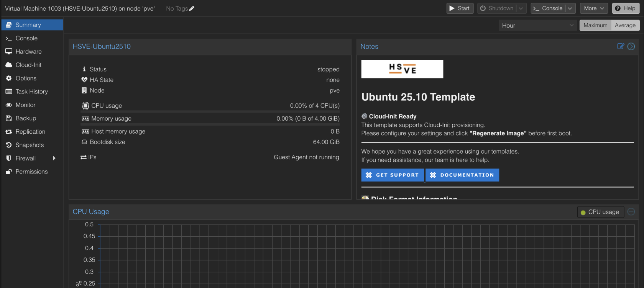Click the CPU Usage chart title
Viewport: 644px width, 288px height.
(91, 211)
